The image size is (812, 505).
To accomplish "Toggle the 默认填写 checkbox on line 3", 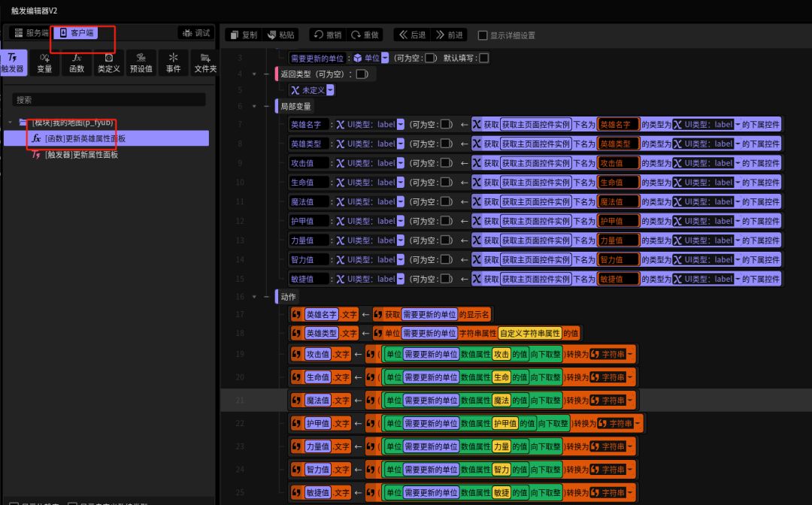I will coord(483,58).
